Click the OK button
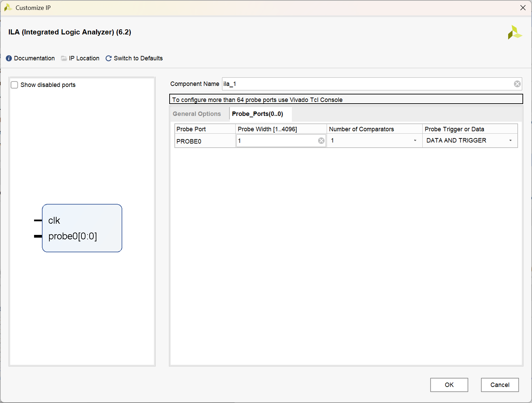 tap(449, 385)
